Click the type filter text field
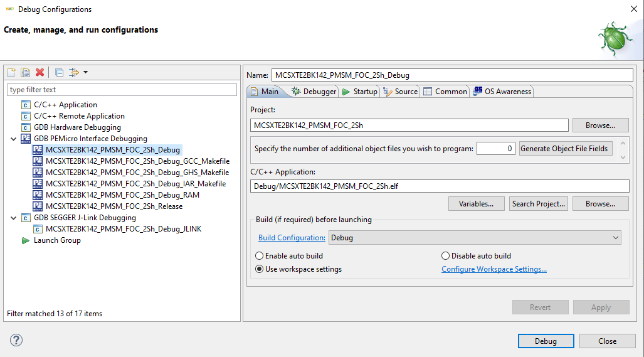This screenshot has width=644, height=357. (x=122, y=90)
